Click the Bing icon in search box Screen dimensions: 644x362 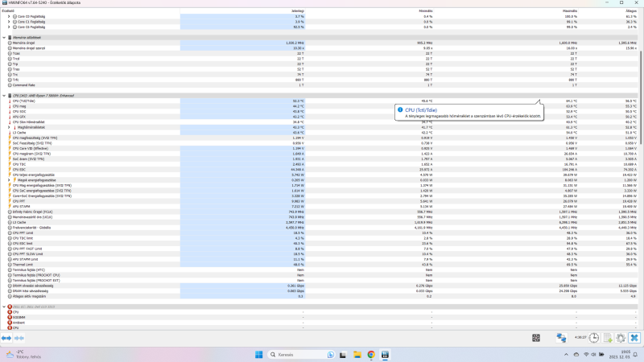pos(331,355)
